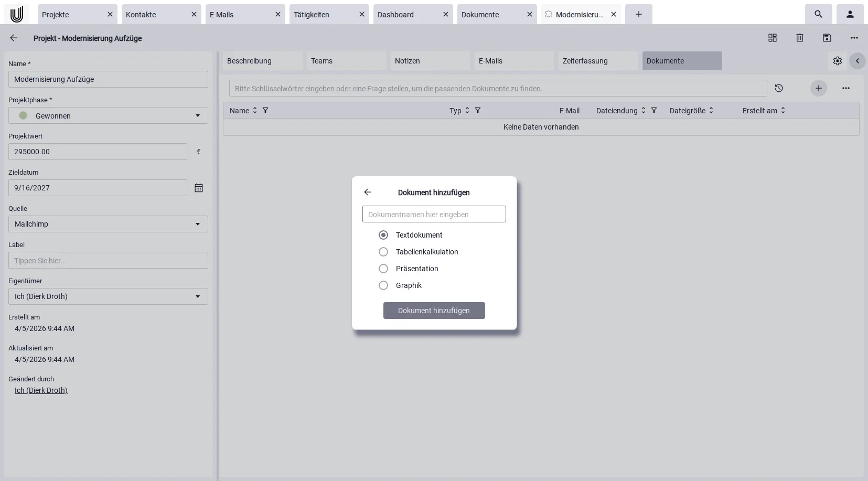Open the Teams tab
The height and width of the screenshot is (481, 868).
(347, 61)
